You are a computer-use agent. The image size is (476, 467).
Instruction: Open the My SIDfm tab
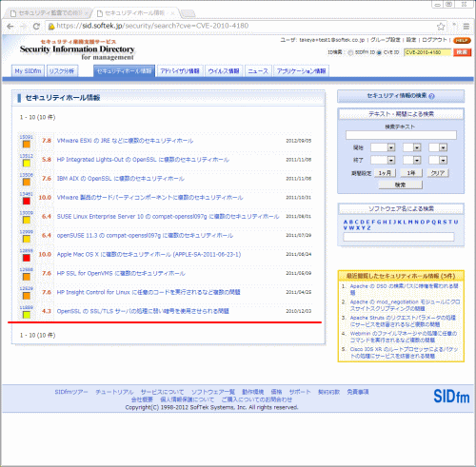28,71
